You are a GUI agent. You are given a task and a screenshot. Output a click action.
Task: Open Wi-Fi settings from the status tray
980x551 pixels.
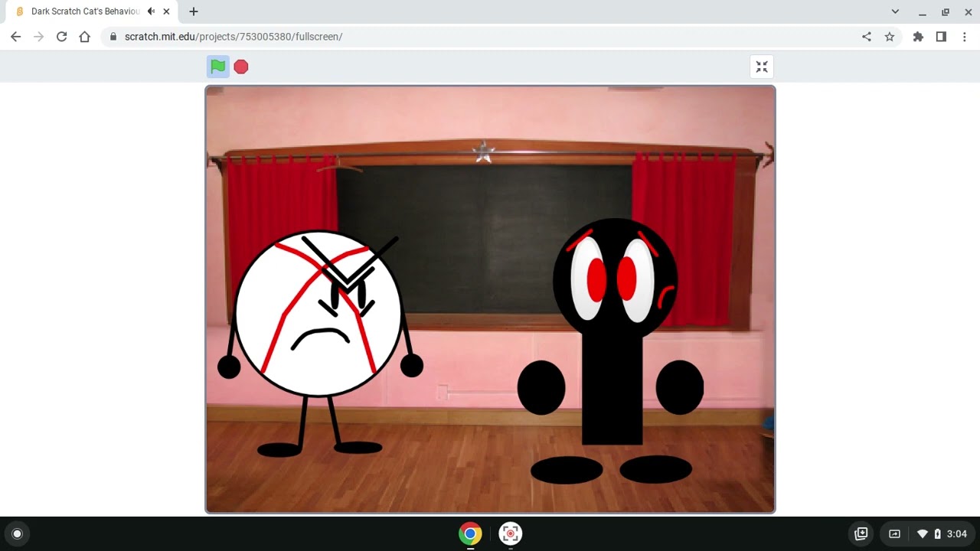(x=923, y=534)
